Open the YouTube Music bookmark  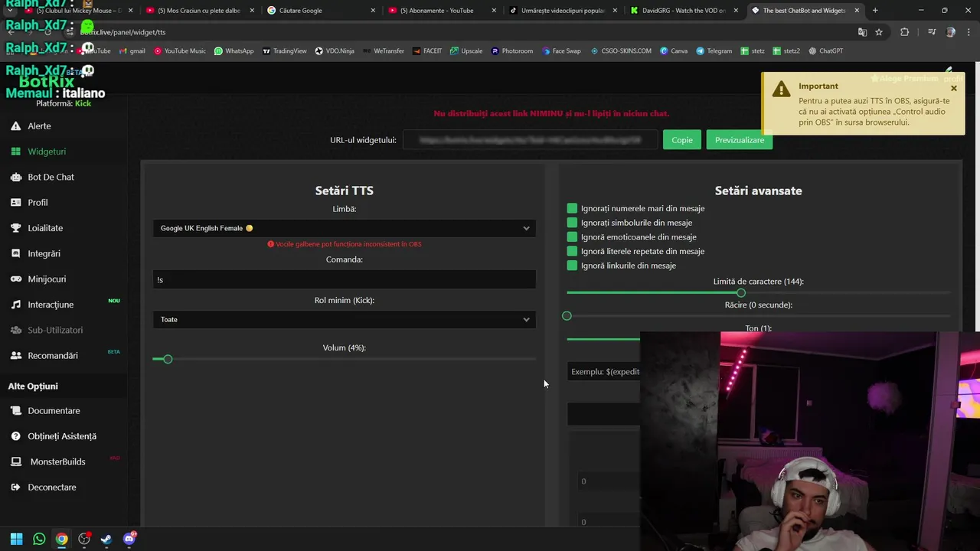[x=180, y=51]
